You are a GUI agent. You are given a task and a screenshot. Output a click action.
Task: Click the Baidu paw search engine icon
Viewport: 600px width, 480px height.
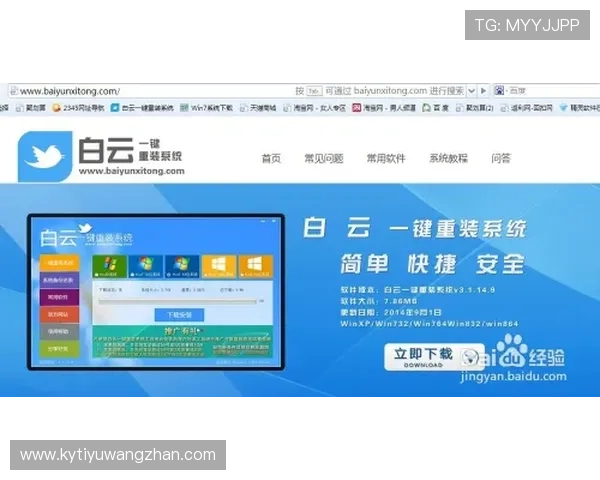pyautogui.click(x=499, y=91)
